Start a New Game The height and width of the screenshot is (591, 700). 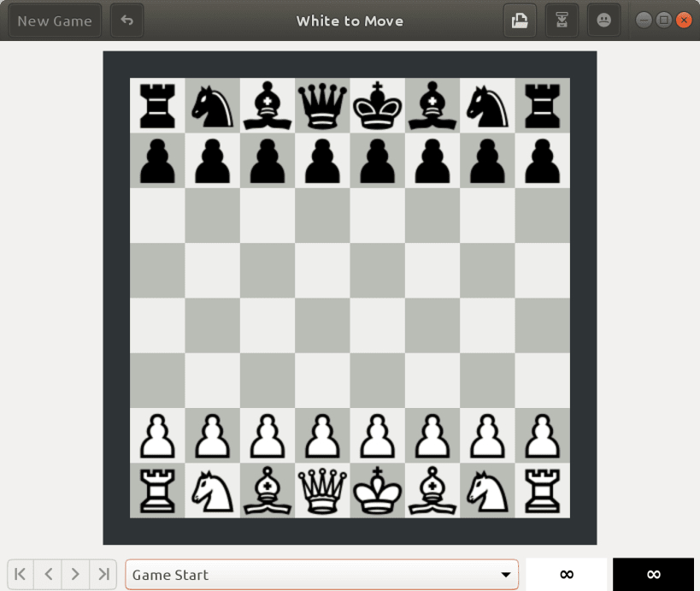click(x=55, y=21)
